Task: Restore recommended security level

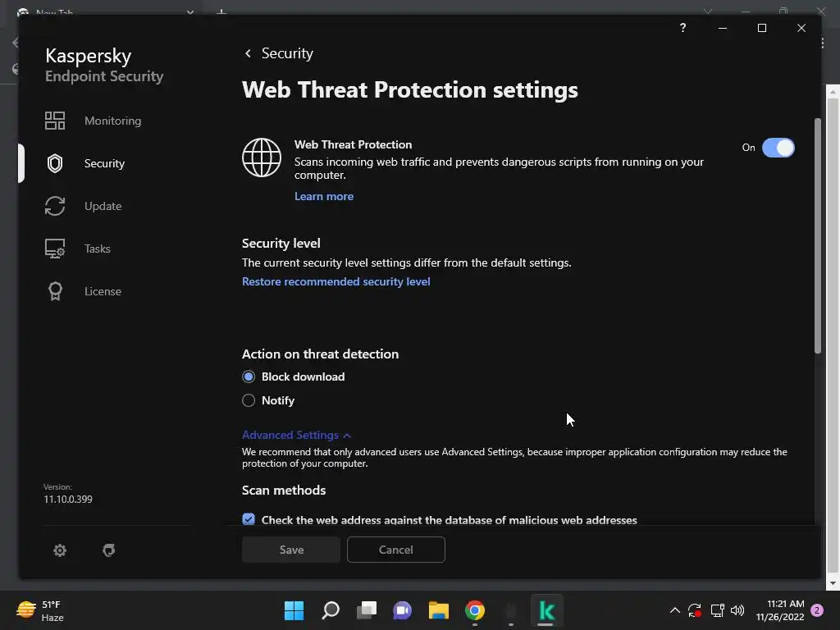Action: pos(336,281)
